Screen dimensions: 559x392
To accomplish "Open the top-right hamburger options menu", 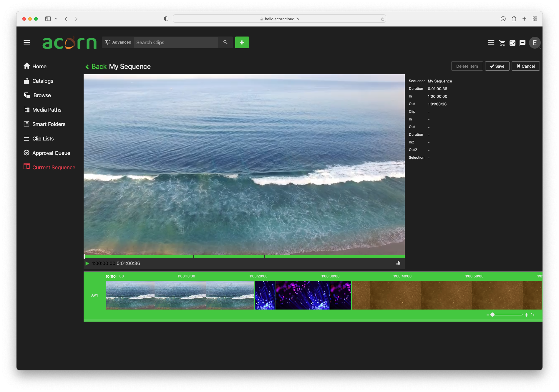I will point(491,43).
